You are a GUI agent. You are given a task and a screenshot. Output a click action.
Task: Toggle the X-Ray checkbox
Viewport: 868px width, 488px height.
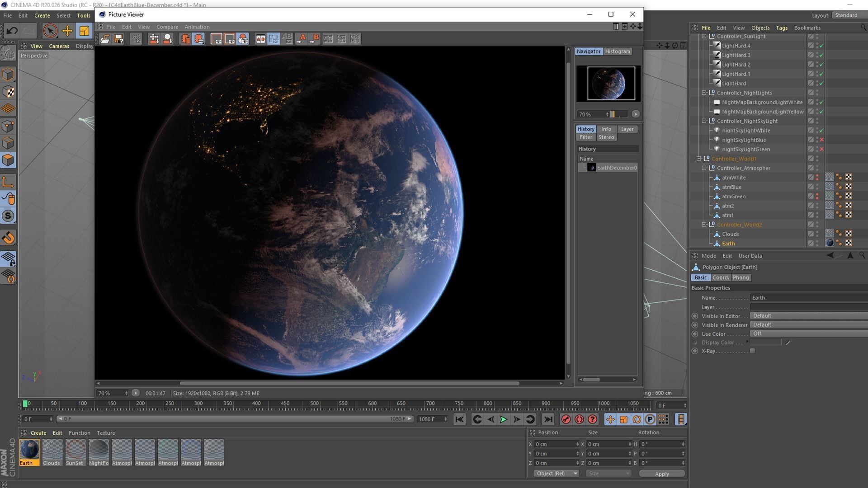tap(753, 351)
